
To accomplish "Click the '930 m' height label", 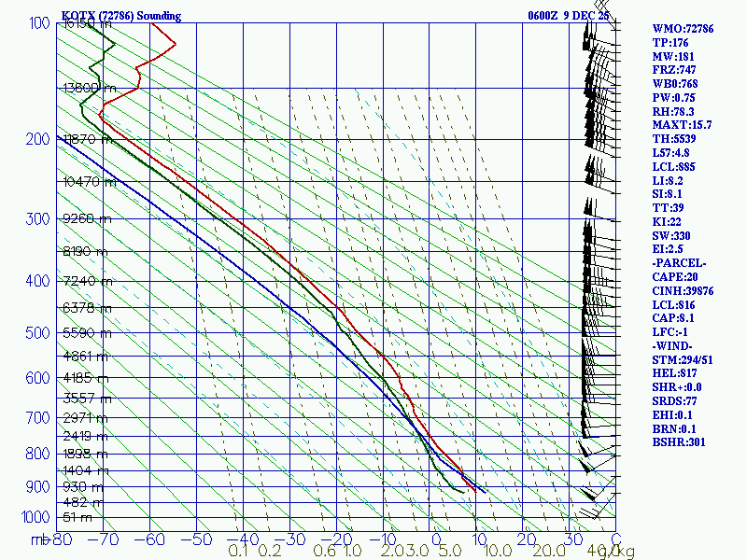I will tap(83, 487).
